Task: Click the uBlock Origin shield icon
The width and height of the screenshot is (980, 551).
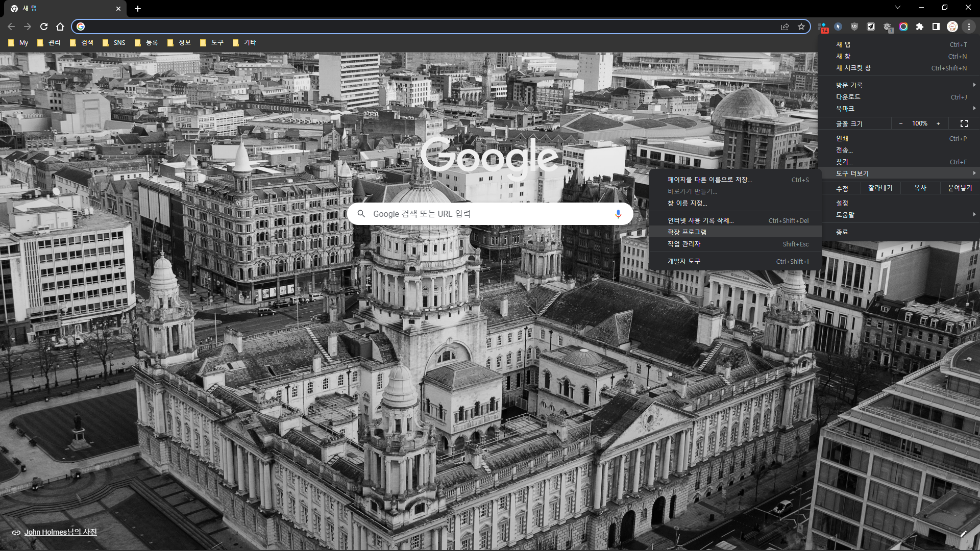Action: pyautogui.click(x=854, y=27)
